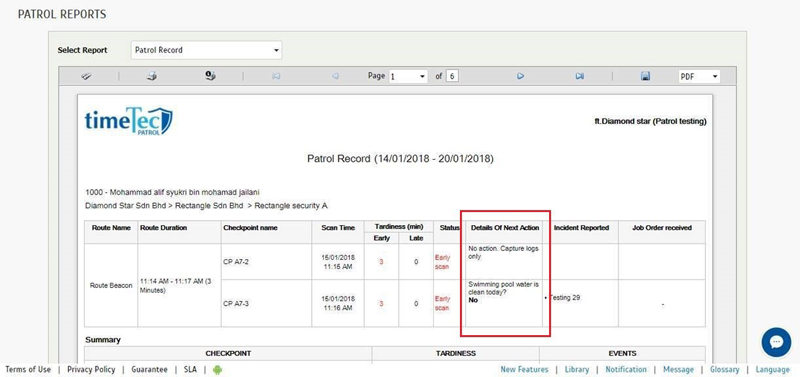
Task: Open Terms of Use link
Action: [x=28, y=369]
